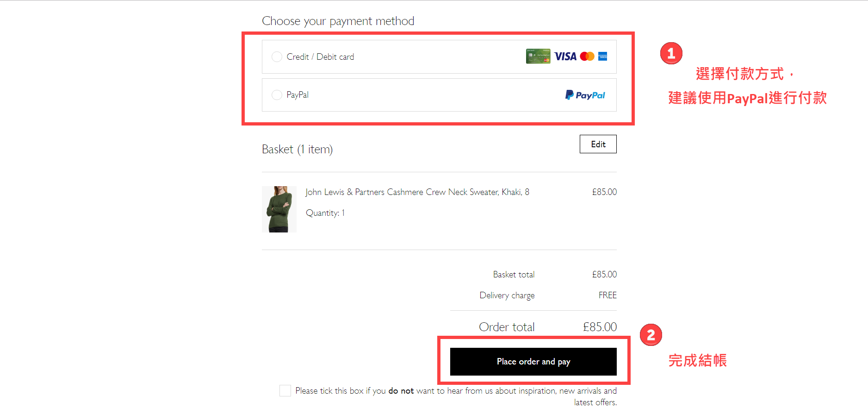The image size is (868, 408).
Task: Click the green Partnership card icon
Action: coord(538,56)
